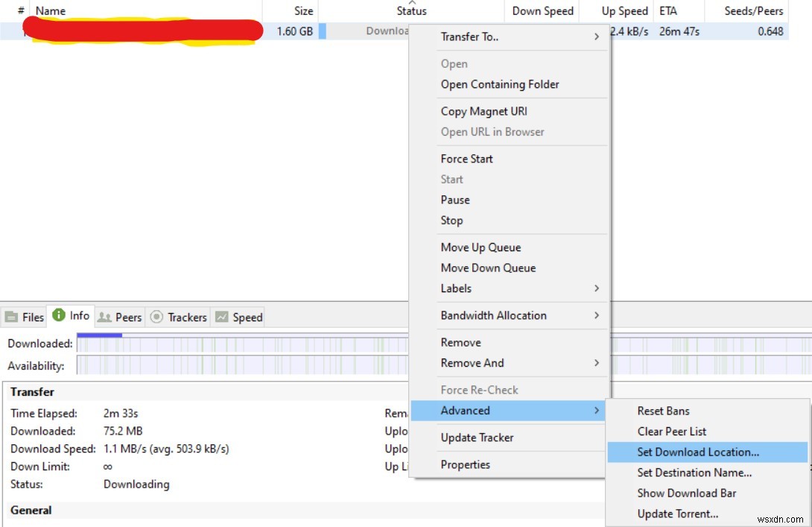Switch to the Peers tab
Viewport: 812px width, 527px height.
119,317
